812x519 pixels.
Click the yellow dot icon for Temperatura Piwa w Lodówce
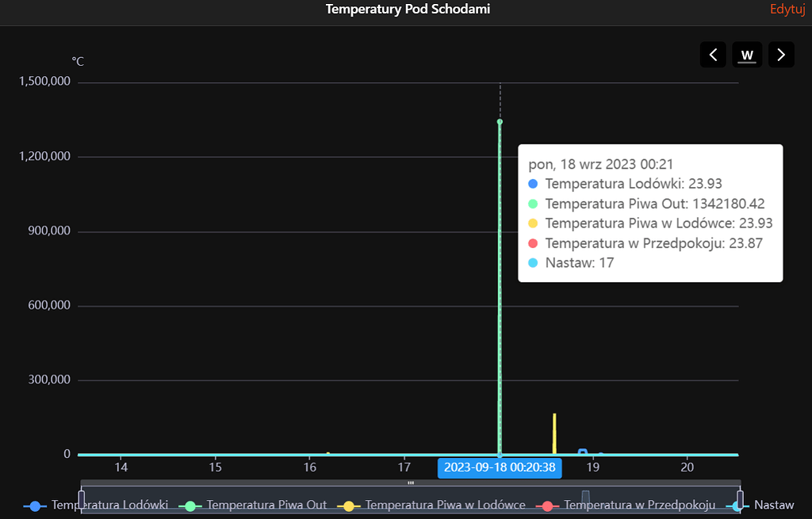point(347,505)
